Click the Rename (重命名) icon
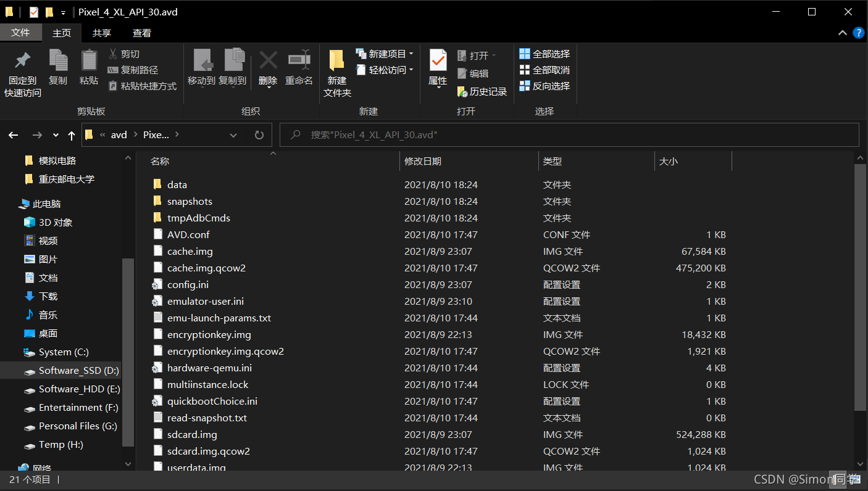 click(x=299, y=60)
